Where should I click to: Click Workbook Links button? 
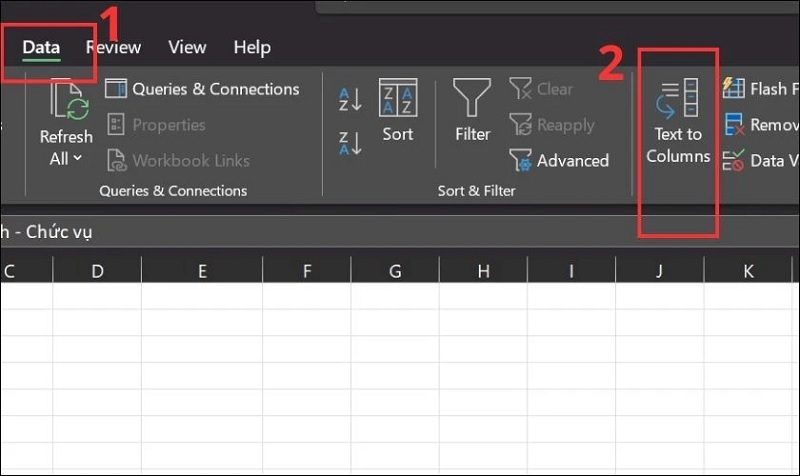click(x=178, y=160)
